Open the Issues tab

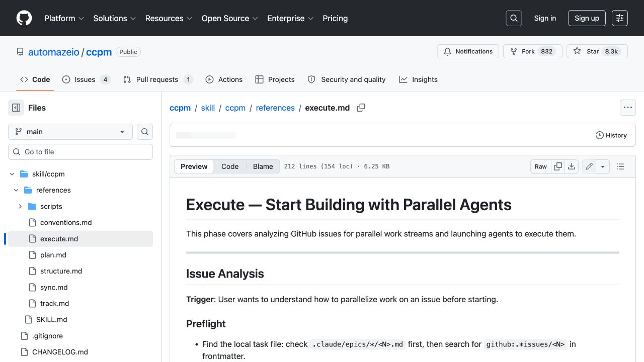pos(86,79)
